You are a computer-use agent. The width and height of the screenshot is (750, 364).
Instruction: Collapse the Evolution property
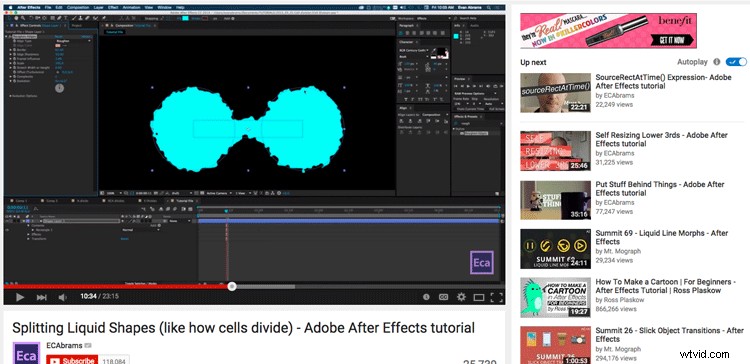[11, 81]
